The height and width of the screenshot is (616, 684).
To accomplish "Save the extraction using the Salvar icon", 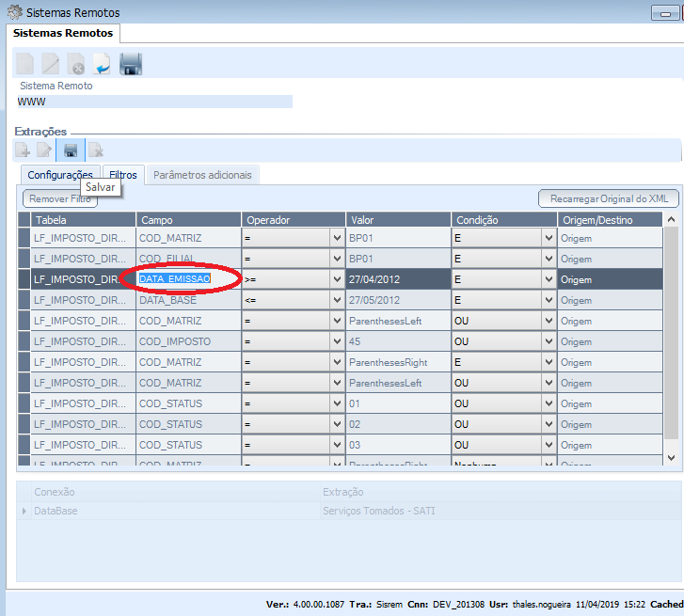I will coord(71,150).
